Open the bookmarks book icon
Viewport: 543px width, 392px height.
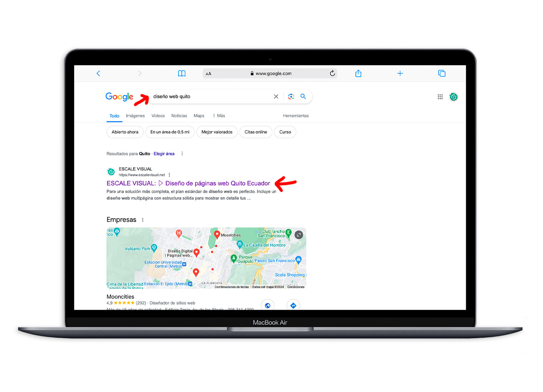182,73
